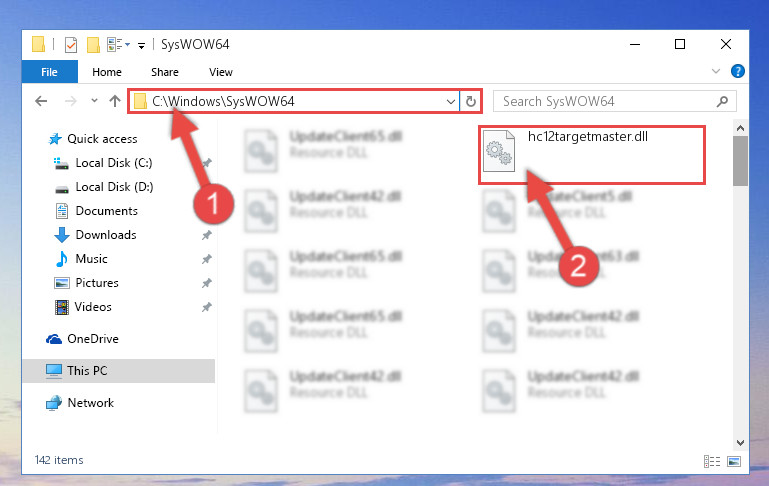Unpin Downloads using its pin icon

click(x=206, y=235)
